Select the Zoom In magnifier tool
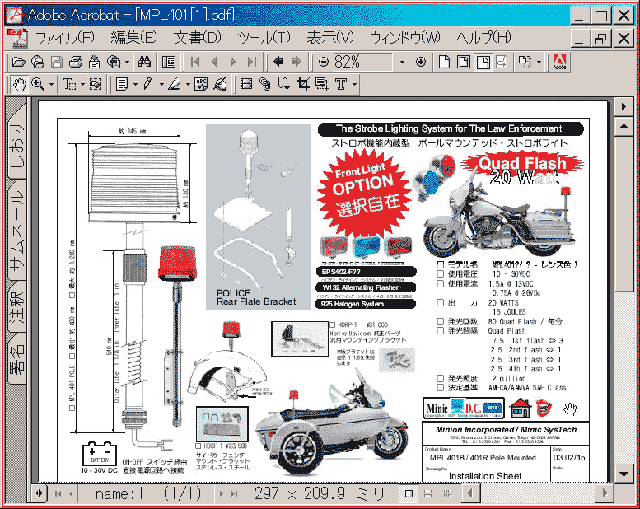Viewport: 640px width, 509px height. [x=38, y=84]
